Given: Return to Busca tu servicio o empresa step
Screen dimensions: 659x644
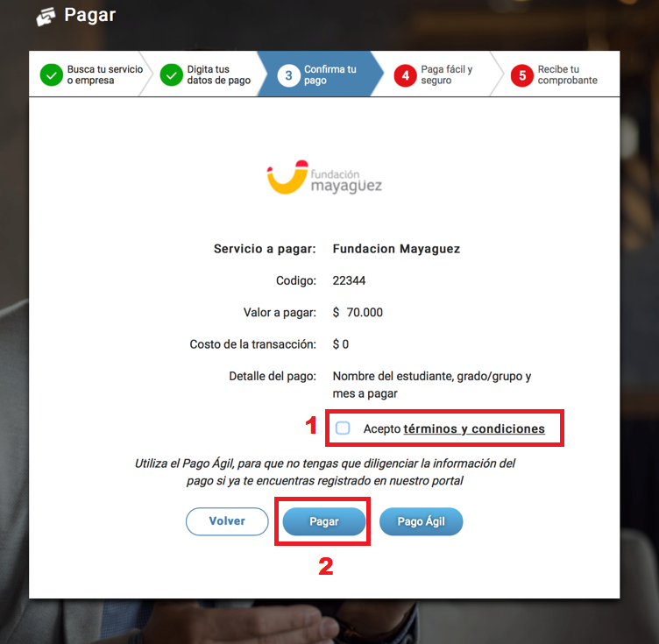Looking at the screenshot, I should 89,74.
